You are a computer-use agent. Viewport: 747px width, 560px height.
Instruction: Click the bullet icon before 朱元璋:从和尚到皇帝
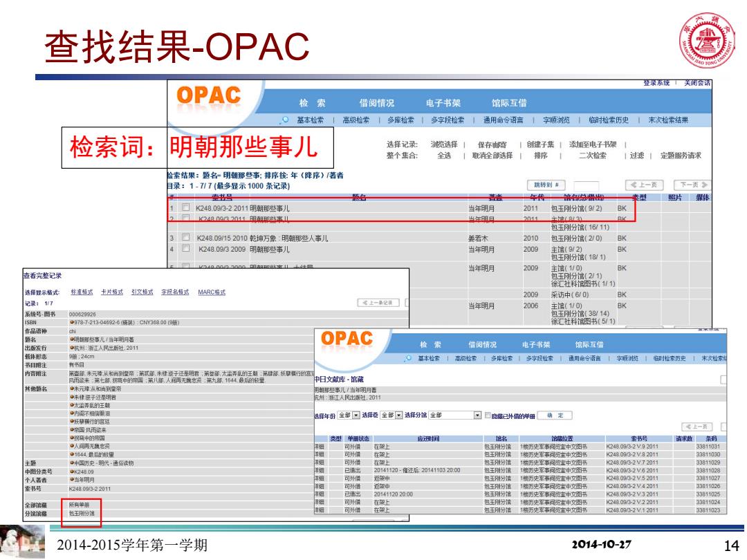pyautogui.click(x=71, y=389)
